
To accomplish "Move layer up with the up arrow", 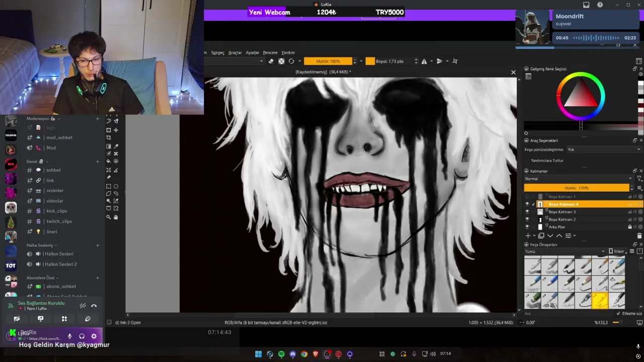I will [x=559, y=235].
